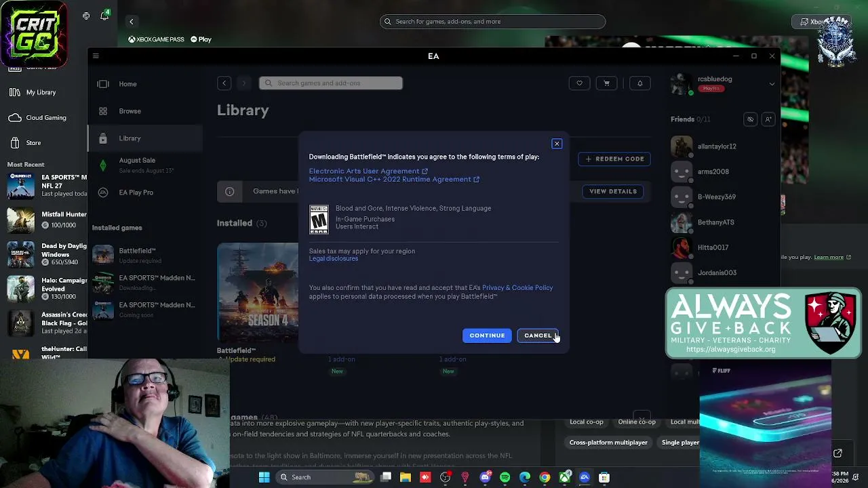Open Microsoft Visual C++ 2022 Runtime Agreement
This screenshot has height=488, width=868.
[394, 180]
